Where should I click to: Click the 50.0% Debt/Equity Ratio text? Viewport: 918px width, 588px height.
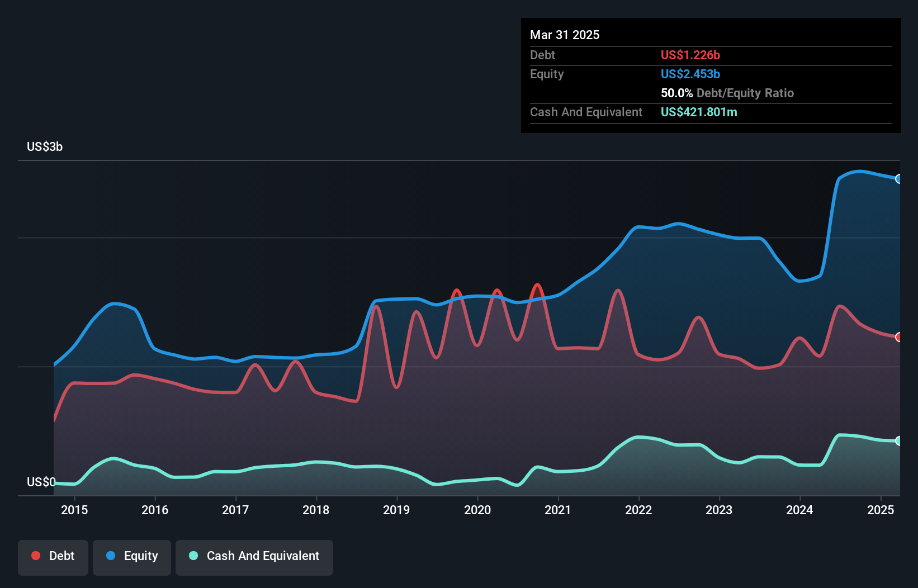coord(727,93)
